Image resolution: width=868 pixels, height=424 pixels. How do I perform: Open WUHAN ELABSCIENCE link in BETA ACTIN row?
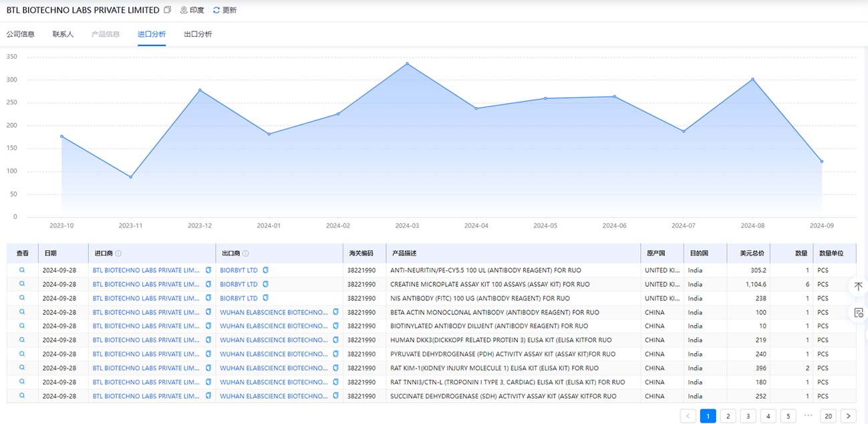click(x=274, y=312)
